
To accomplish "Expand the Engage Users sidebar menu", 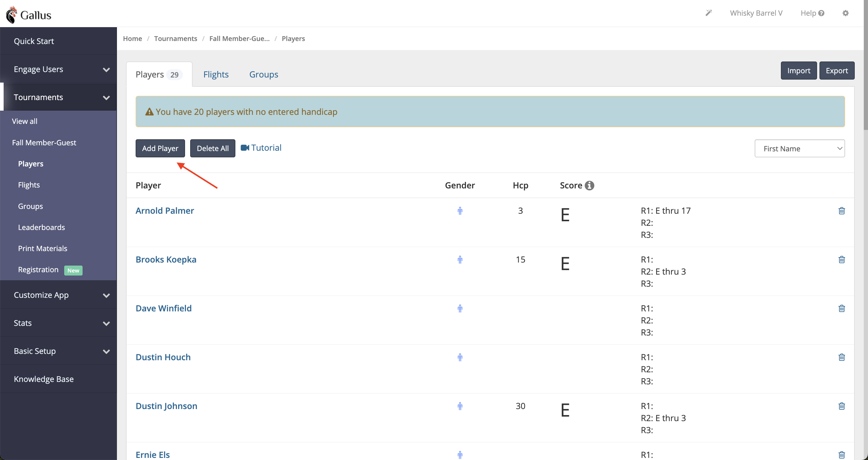I will [x=58, y=69].
